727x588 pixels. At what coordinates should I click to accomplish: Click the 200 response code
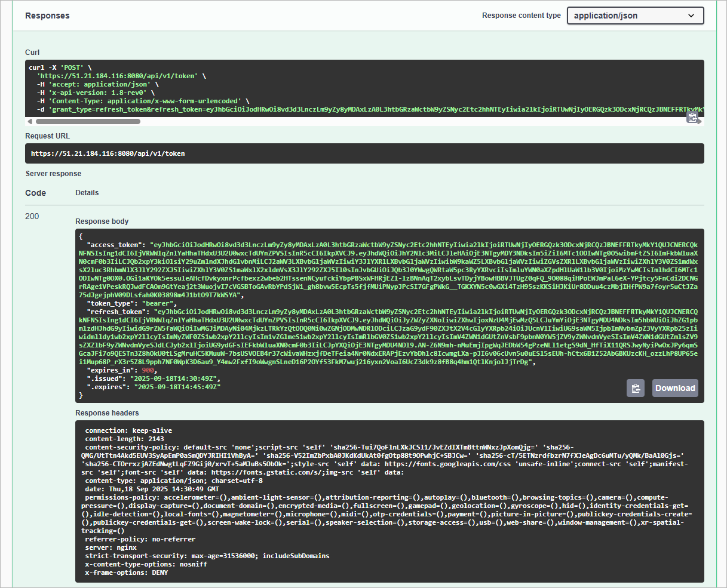click(x=32, y=216)
